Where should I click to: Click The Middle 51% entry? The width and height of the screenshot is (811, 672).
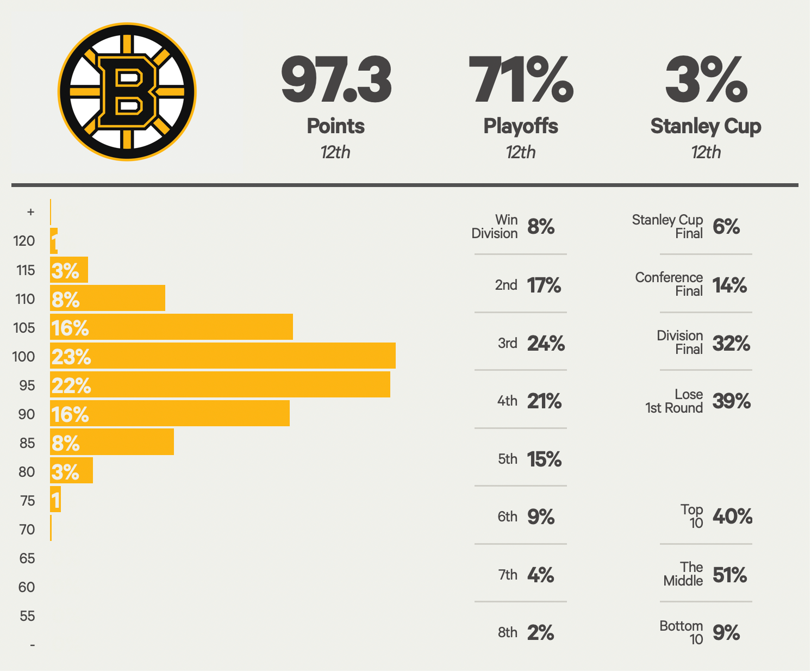click(706, 575)
